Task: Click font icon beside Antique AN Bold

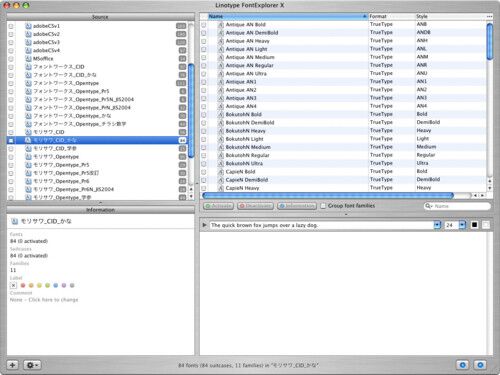Action: tap(220, 25)
